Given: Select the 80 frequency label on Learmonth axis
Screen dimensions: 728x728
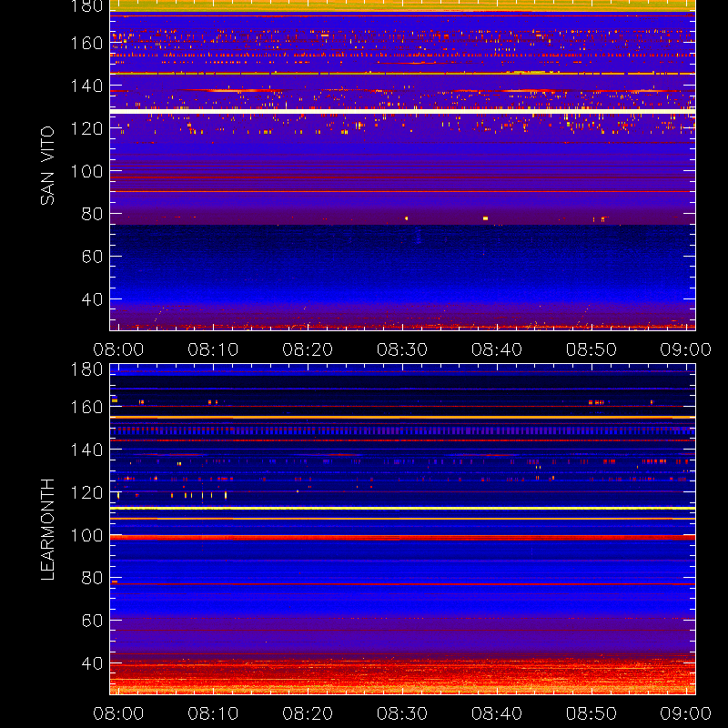Looking at the screenshot, I should coord(92,578).
